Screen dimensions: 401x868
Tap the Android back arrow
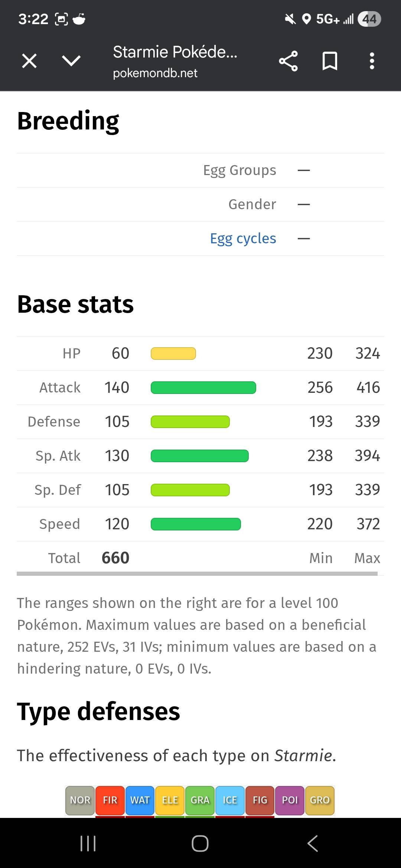click(x=313, y=843)
